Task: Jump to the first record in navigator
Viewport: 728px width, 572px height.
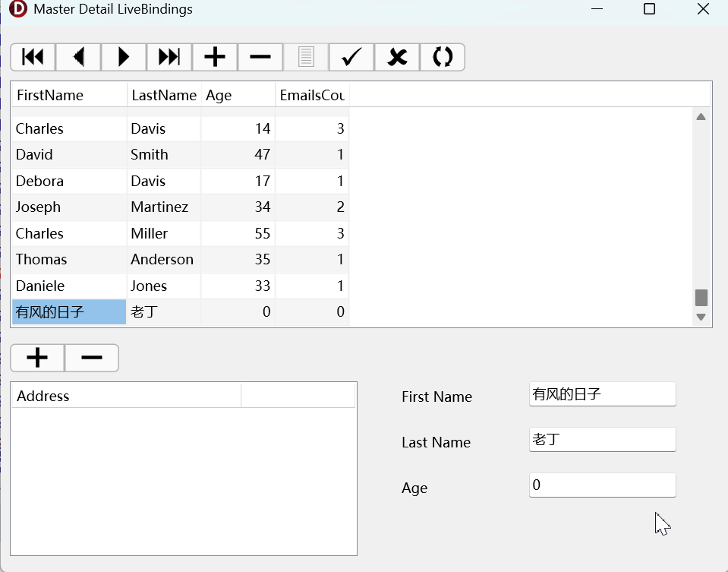Action: click(x=33, y=57)
